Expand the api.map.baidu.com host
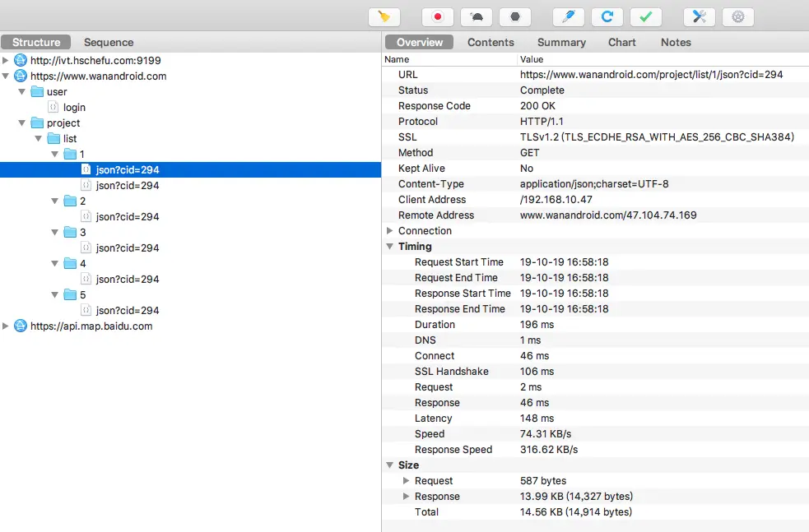This screenshot has width=809, height=532. (x=5, y=326)
